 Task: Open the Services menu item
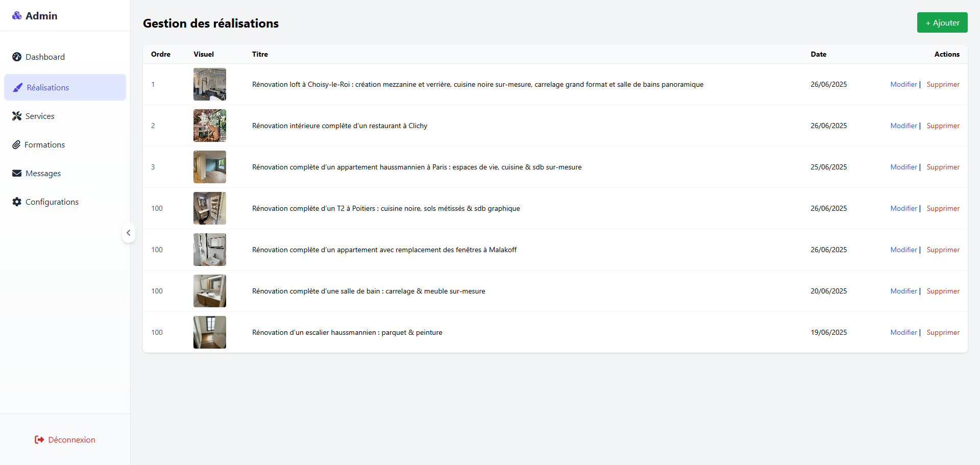(x=40, y=116)
